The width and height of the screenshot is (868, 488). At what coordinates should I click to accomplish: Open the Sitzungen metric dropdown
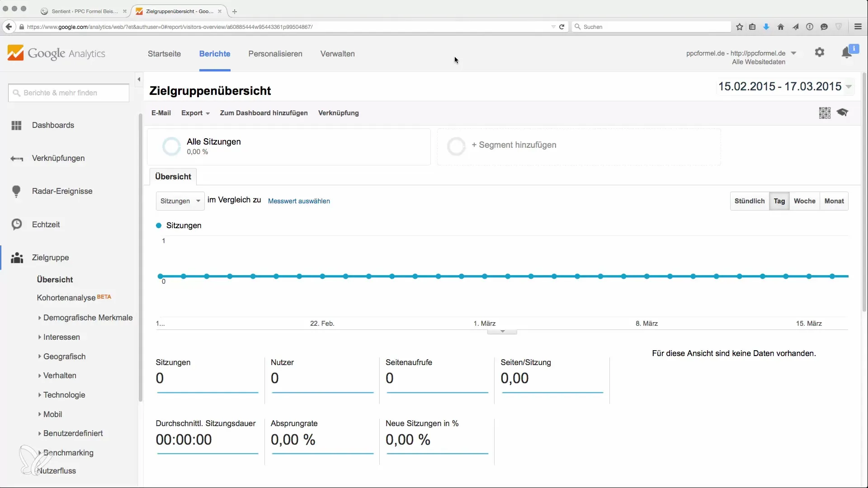tap(180, 201)
